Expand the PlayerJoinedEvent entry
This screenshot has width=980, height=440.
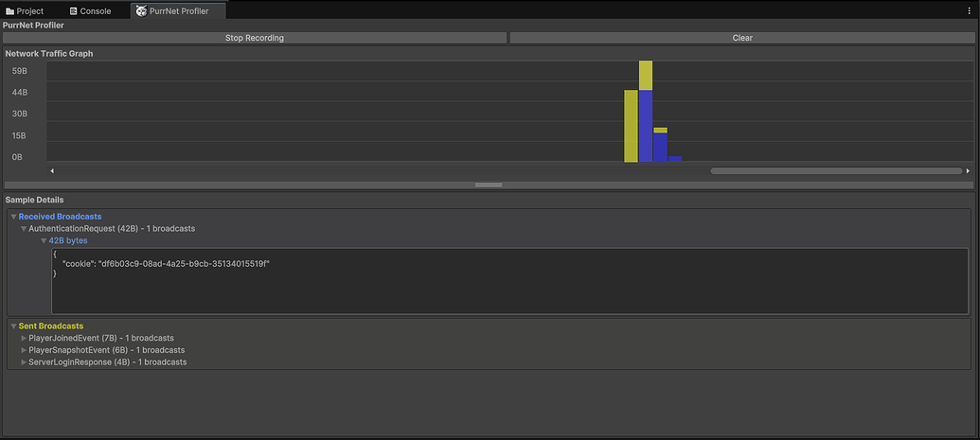[24, 338]
